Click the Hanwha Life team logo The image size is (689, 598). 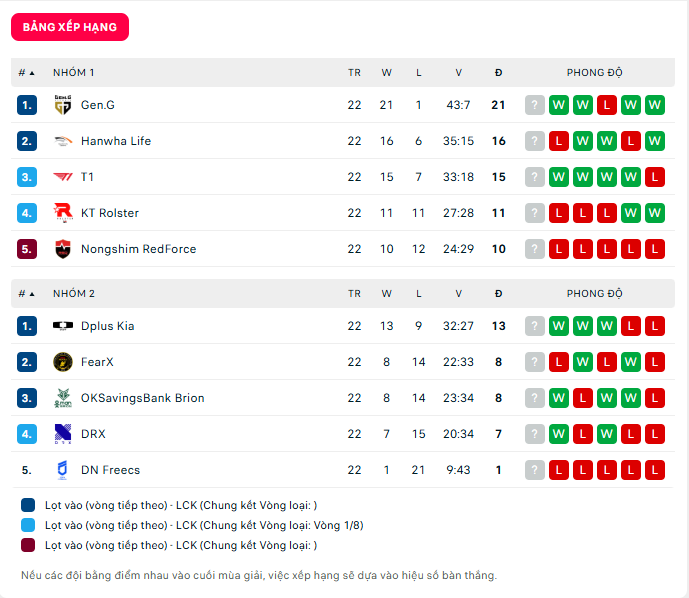[x=63, y=141]
